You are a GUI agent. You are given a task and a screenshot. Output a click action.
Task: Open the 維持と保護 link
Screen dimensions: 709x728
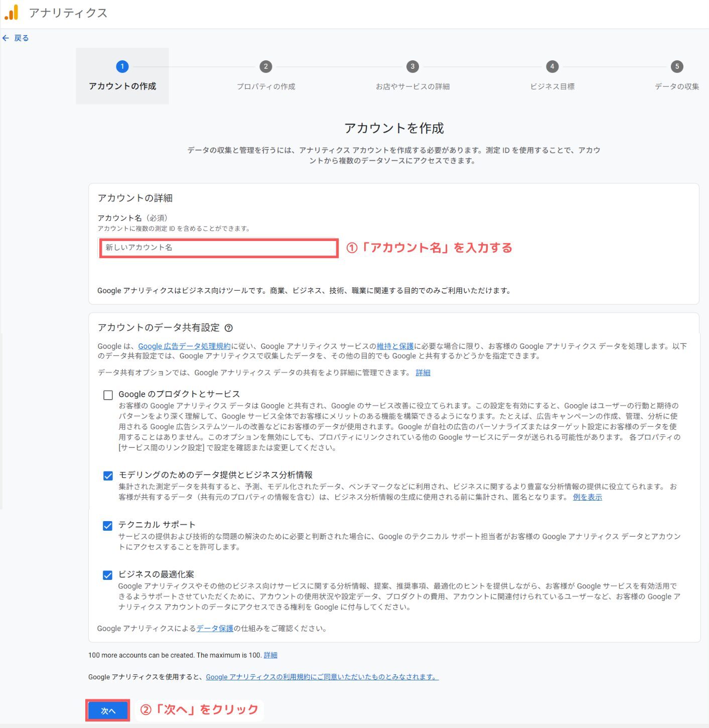tap(395, 346)
